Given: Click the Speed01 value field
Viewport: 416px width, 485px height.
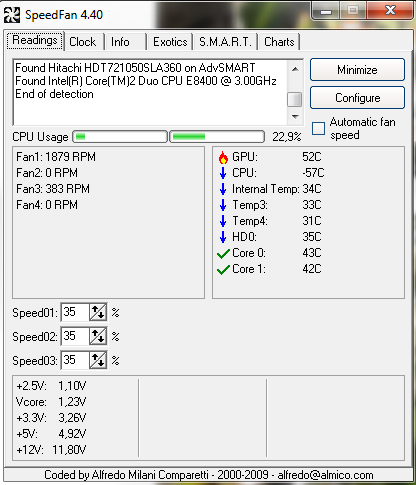Looking at the screenshot, I should [75, 312].
